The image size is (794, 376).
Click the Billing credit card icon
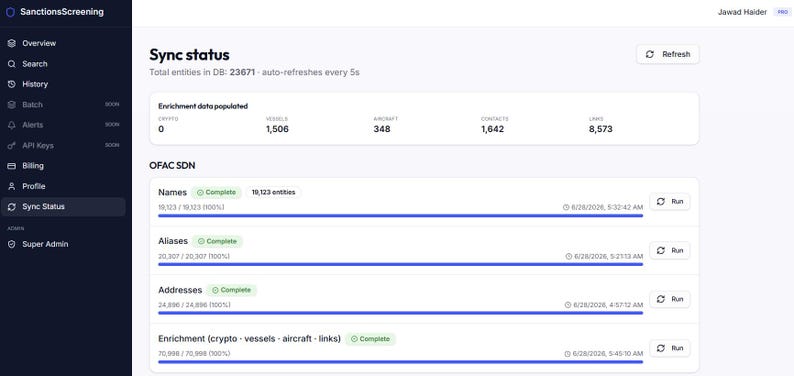click(x=12, y=166)
